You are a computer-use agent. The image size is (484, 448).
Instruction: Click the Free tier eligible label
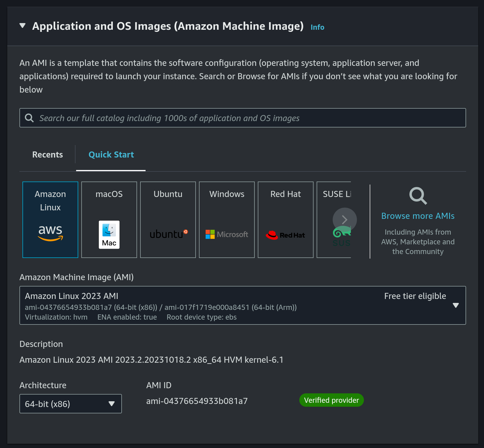pyautogui.click(x=415, y=296)
